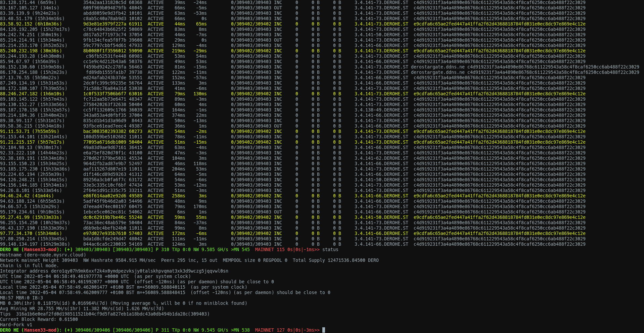This screenshot has width=644, height=333.
Task: Click the Tips hash starting 316a1b6e0eaf2
Action: click(x=112, y=314)
